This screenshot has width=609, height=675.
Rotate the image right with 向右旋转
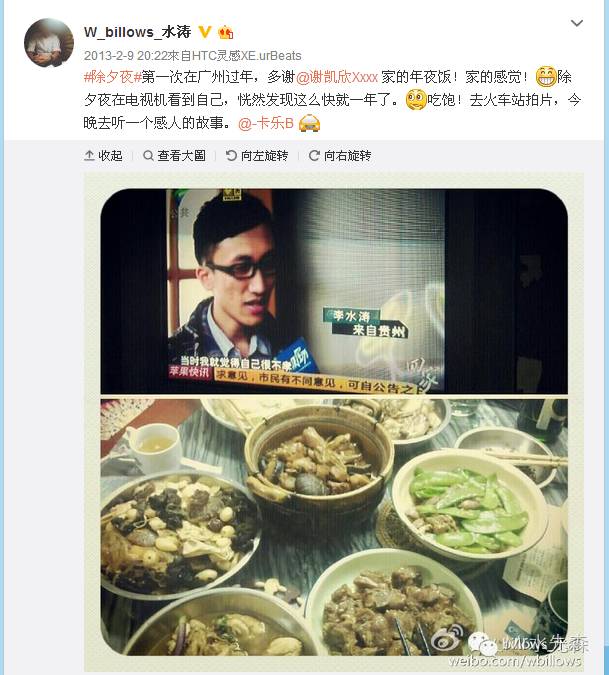pyautogui.click(x=340, y=155)
